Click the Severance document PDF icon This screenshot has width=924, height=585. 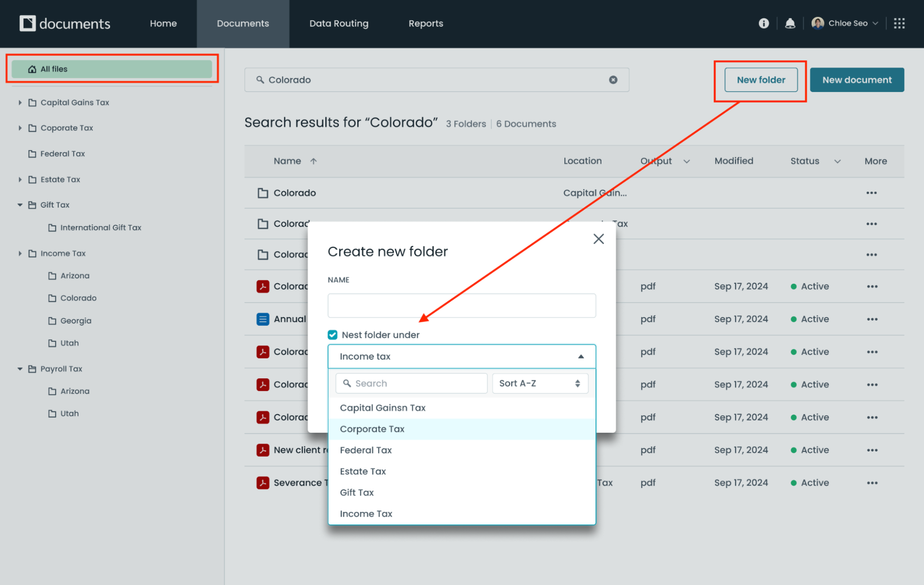pos(263,483)
